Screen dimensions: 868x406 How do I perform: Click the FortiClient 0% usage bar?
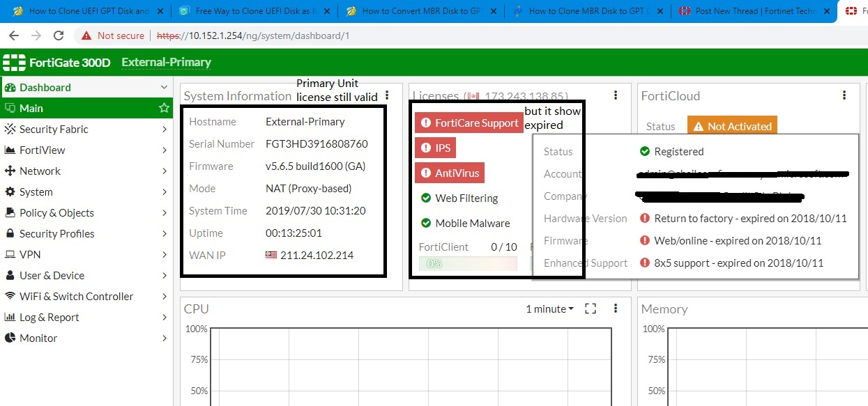coord(468,264)
